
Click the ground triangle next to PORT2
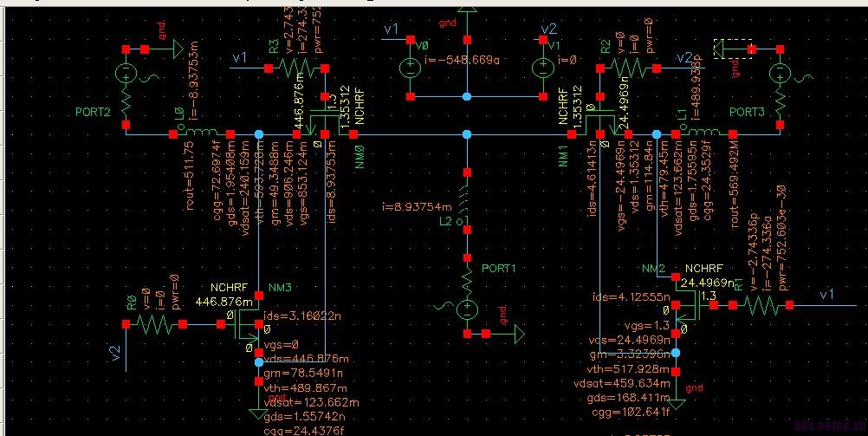tap(176, 49)
